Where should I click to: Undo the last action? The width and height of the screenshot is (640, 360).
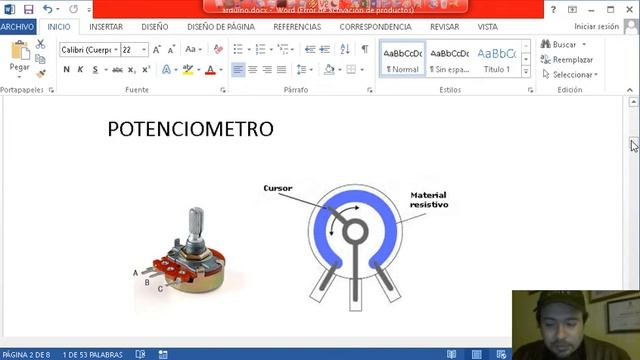(48, 9)
